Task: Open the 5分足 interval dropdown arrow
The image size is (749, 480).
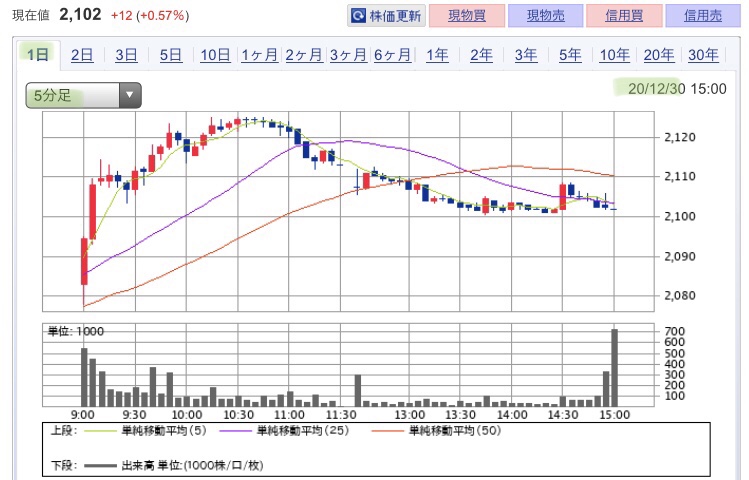Action: point(129,95)
